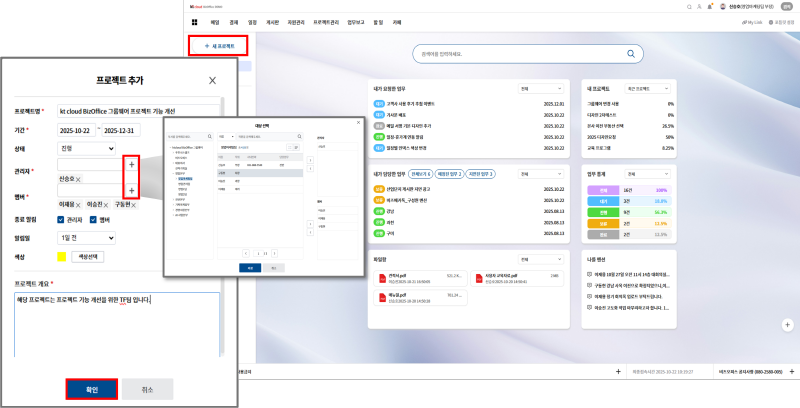This screenshot has width=800, height=408.
Task: Click the 취소 button in the project dialog
Action: tap(147, 388)
